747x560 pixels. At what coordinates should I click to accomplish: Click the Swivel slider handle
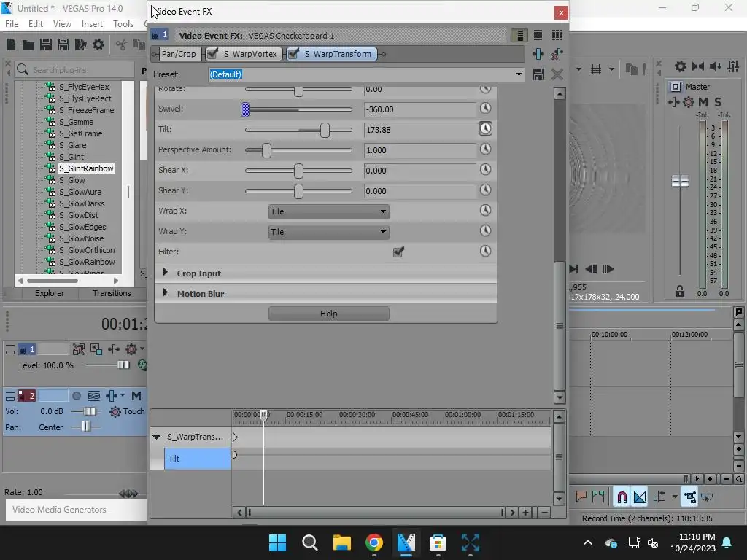pos(245,109)
